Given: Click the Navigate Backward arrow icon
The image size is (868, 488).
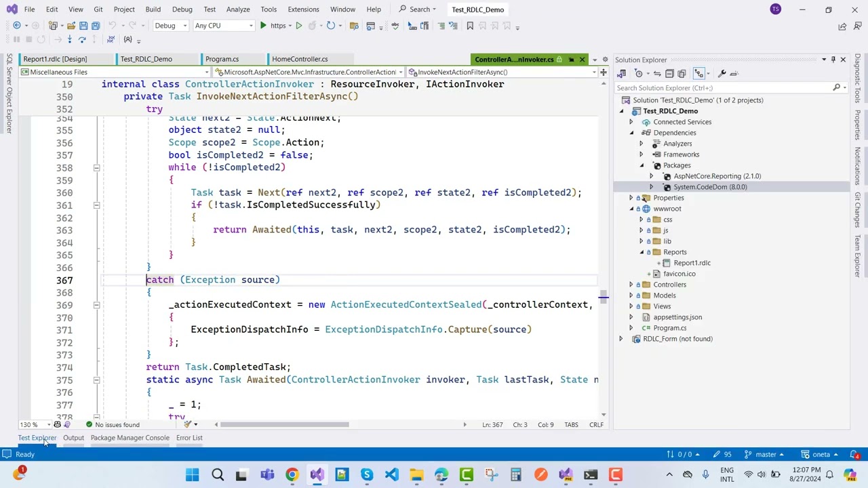Looking at the screenshot, I should point(17,26).
